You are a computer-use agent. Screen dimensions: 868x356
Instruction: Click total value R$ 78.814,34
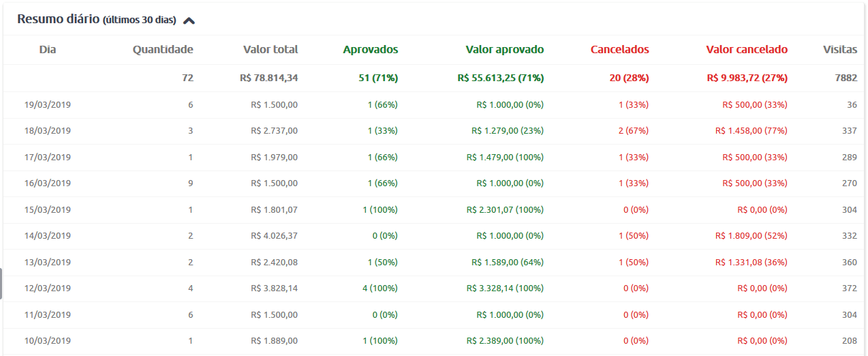tap(269, 78)
